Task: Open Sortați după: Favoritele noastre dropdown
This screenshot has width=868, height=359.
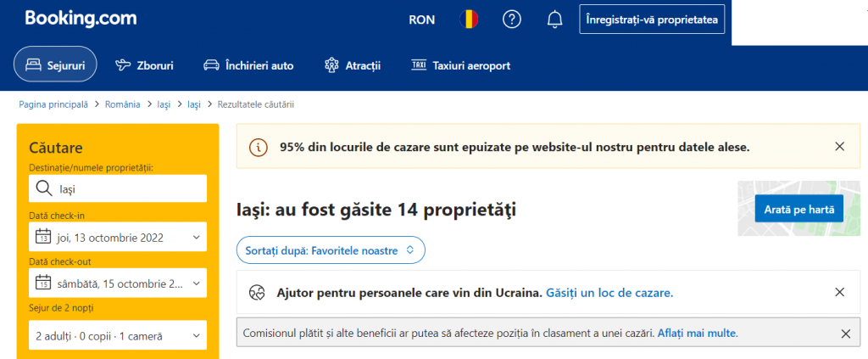Action: 331,250
